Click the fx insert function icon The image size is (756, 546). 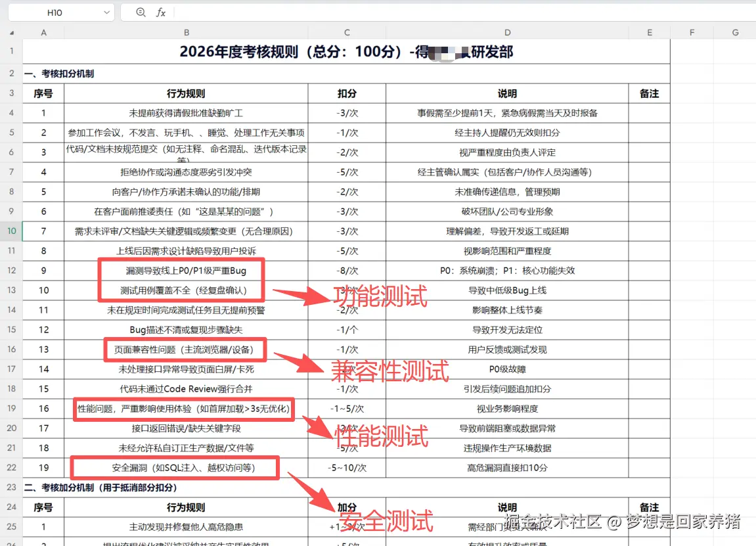(161, 11)
